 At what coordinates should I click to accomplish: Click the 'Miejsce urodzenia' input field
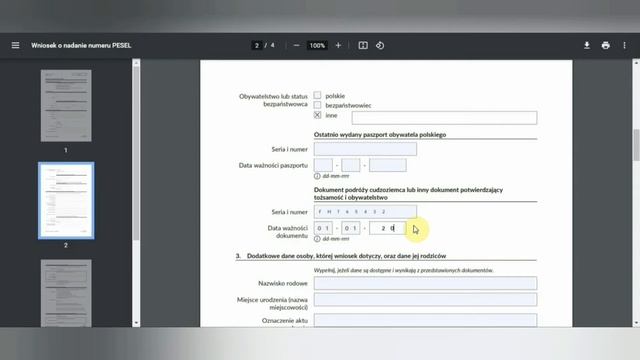coord(425,299)
